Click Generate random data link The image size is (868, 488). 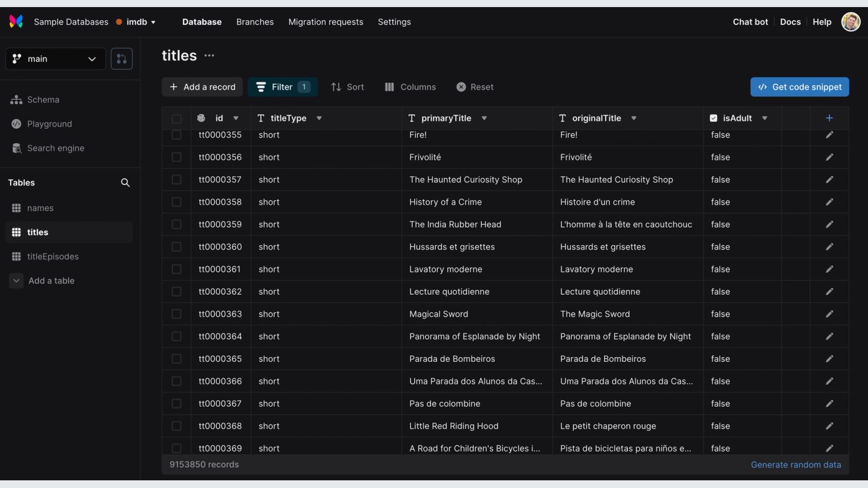point(795,464)
